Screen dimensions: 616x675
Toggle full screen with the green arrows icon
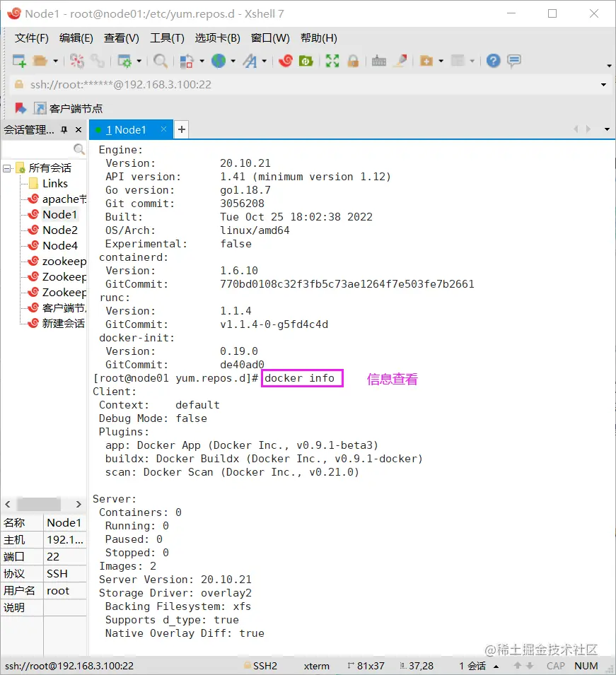click(x=332, y=61)
